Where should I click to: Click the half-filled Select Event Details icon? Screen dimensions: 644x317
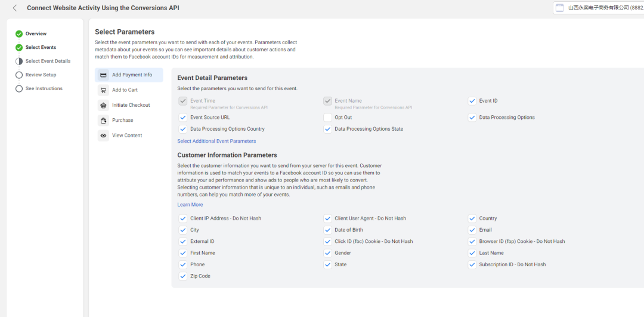[x=19, y=61]
